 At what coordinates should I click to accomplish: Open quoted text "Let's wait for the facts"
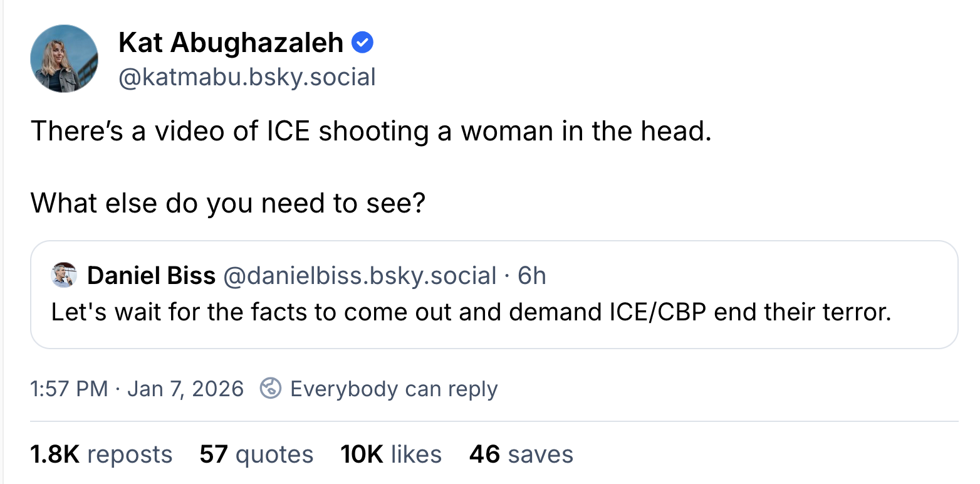pyautogui.click(x=471, y=312)
